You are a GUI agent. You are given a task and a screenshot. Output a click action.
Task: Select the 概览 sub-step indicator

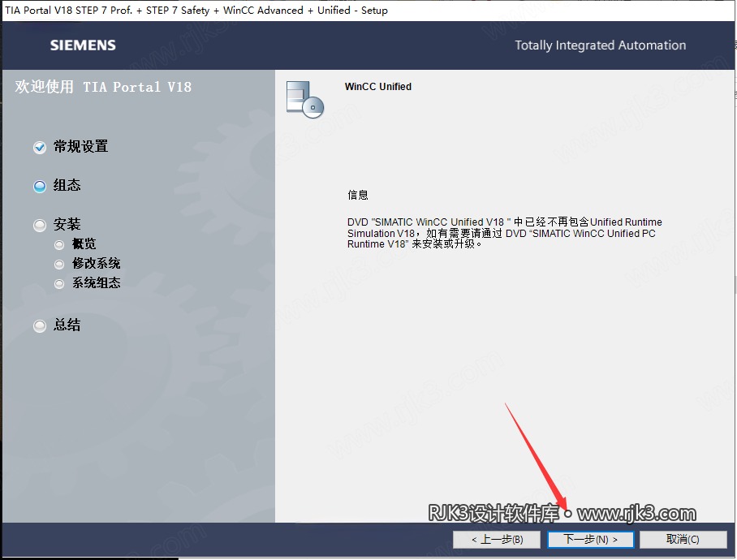(x=59, y=245)
